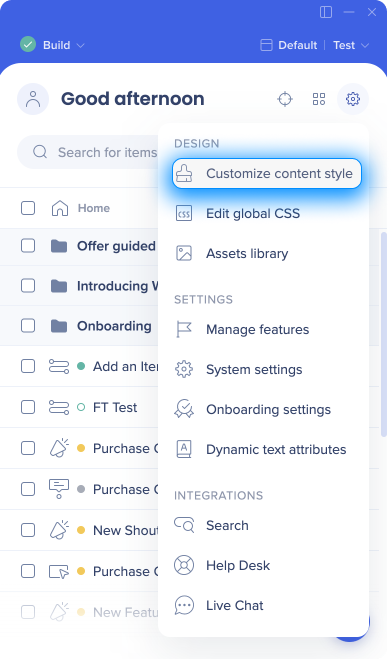The image size is (392, 659).
Task: Open the grid apps icon
Action: click(x=319, y=99)
